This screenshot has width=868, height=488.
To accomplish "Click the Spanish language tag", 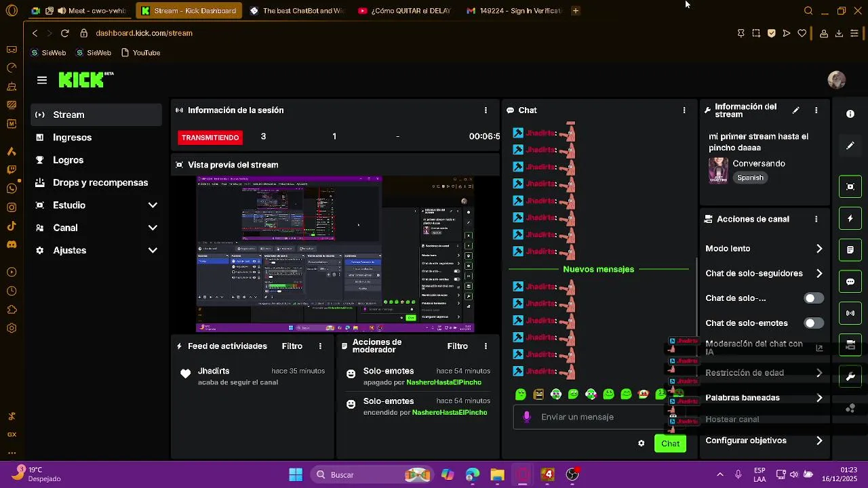I will pyautogui.click(x=750, y=178).
